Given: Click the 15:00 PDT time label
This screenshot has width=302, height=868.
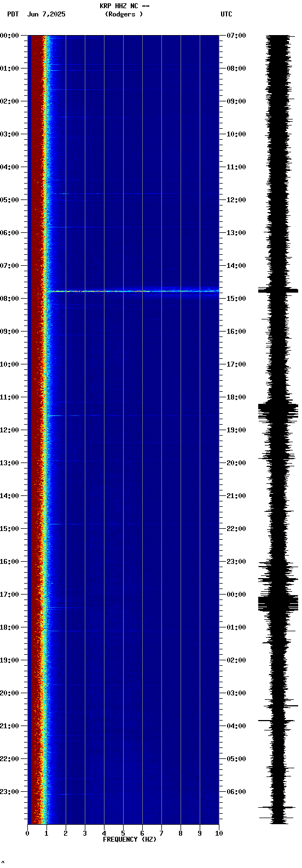Looking at the screenshot, I should click(x=9, y=529).
